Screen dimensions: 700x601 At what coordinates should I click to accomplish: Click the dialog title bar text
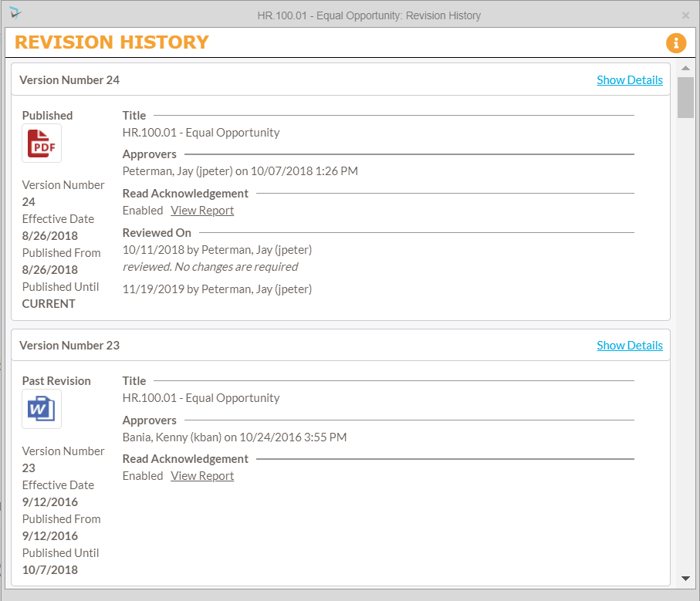369,15
